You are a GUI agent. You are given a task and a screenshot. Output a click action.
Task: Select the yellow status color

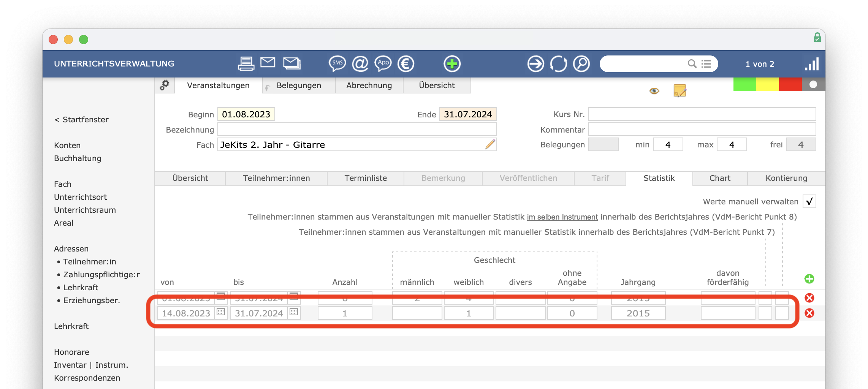click(x=767, y=84)
